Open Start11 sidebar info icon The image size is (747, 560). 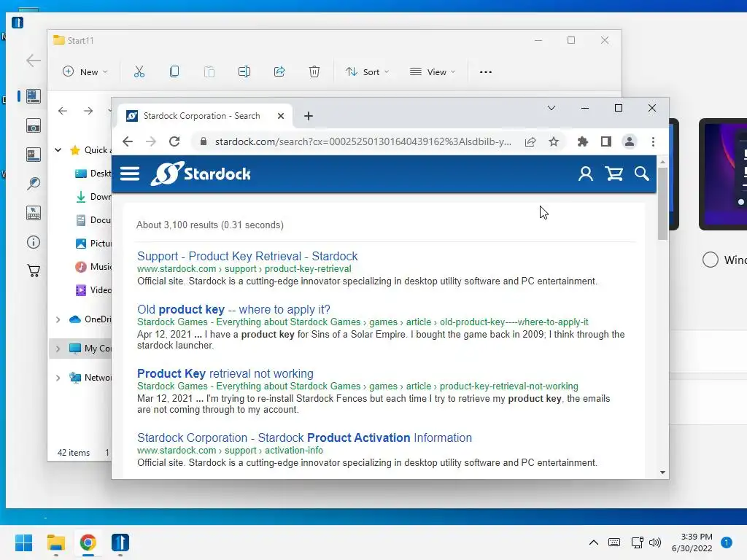(34, 242)
